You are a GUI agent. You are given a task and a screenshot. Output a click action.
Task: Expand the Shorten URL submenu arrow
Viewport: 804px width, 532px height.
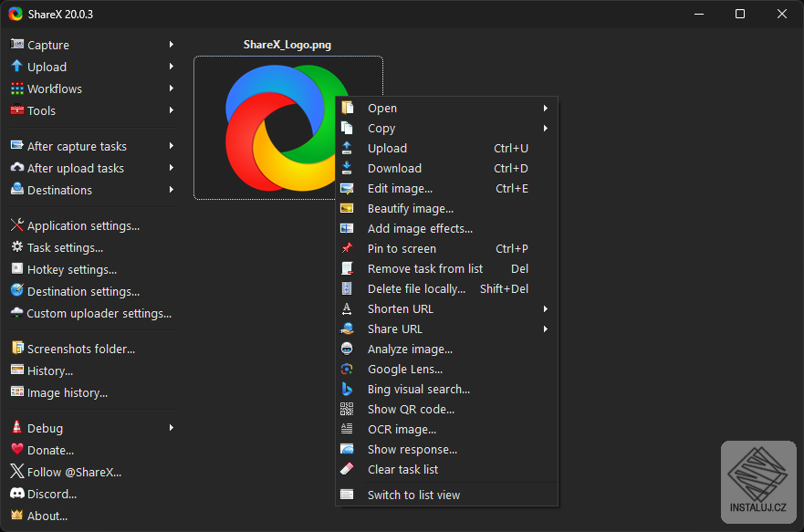click(546, 309)
